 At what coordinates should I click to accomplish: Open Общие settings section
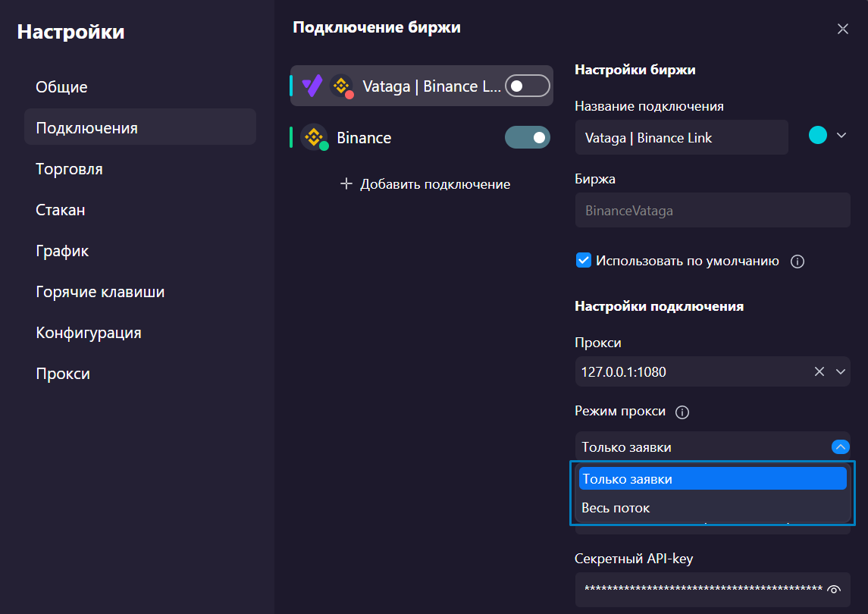click(140, 87)
